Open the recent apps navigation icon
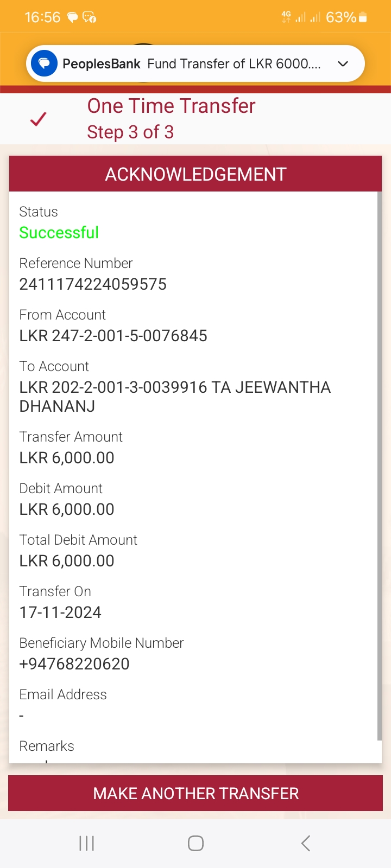Screen dimensions: 391x868 [x=87, y=843]
